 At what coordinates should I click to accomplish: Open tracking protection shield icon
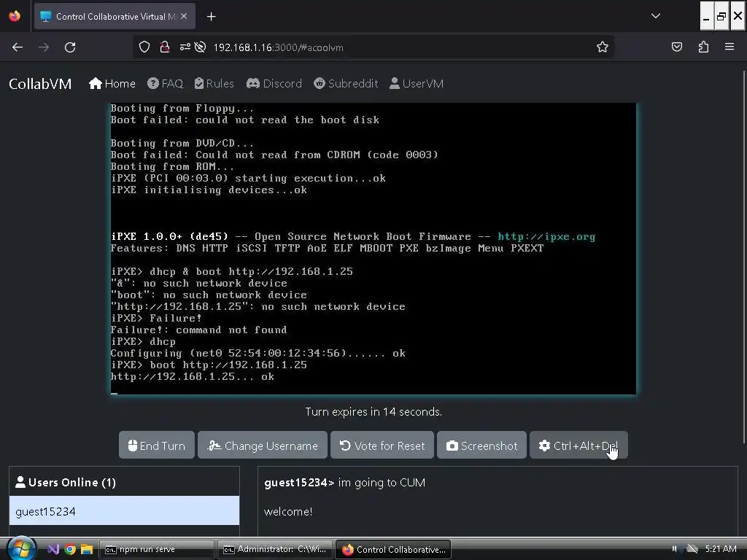pos(144,47)
